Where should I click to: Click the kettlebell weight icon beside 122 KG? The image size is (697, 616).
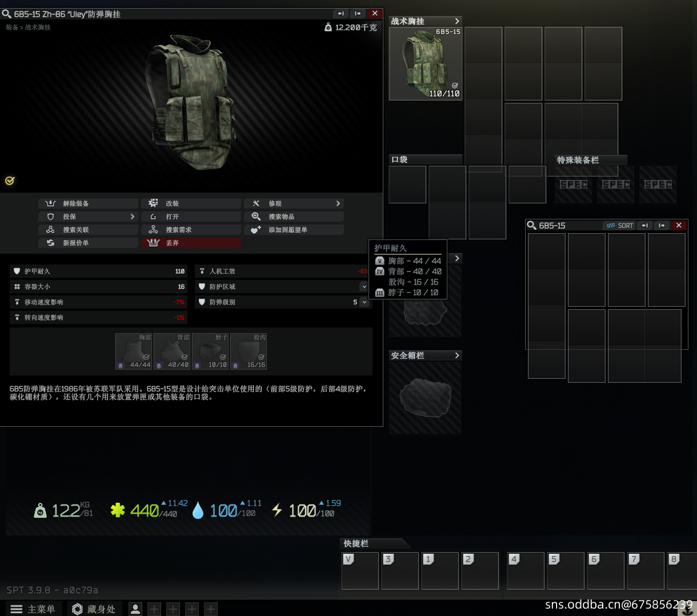pyautogui.click(x=40, y=510)
